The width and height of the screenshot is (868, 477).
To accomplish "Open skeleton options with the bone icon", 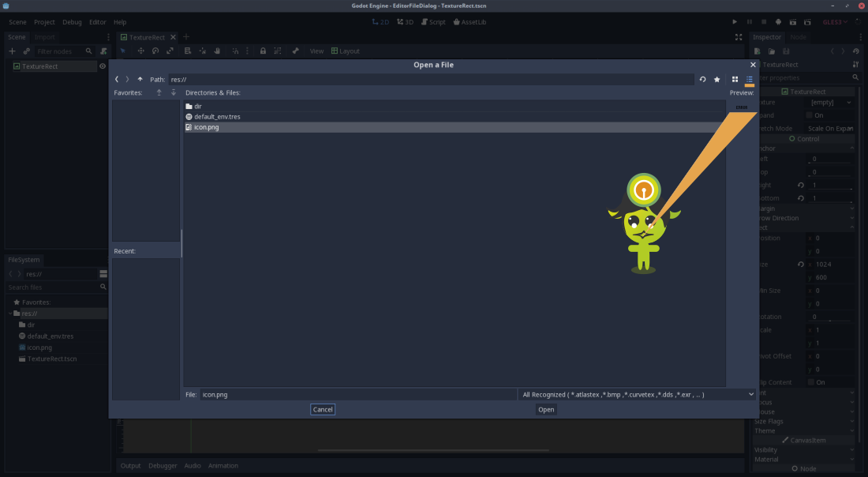I will pos(296,51).
